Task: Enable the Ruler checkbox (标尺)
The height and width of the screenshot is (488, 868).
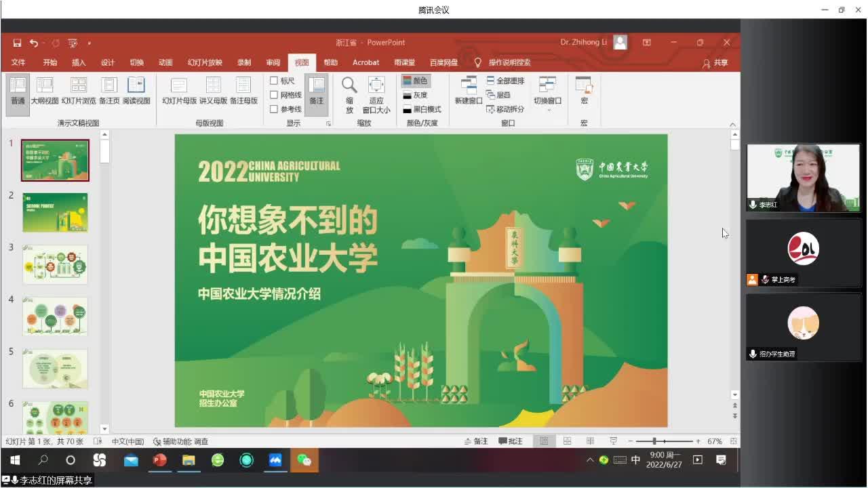Action: (x=283, y=81)
